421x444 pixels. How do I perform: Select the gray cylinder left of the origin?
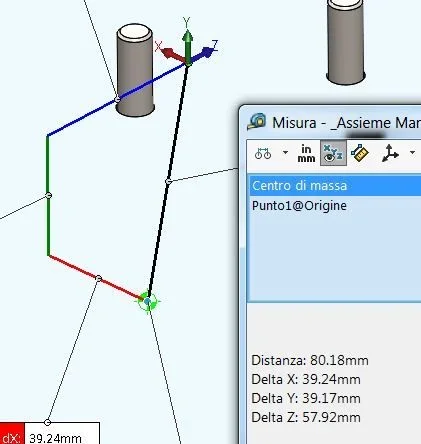coord(135,70)
